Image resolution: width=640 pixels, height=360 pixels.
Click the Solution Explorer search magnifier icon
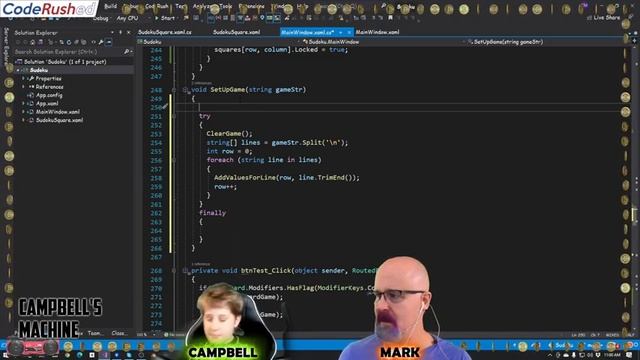point(127,52)
